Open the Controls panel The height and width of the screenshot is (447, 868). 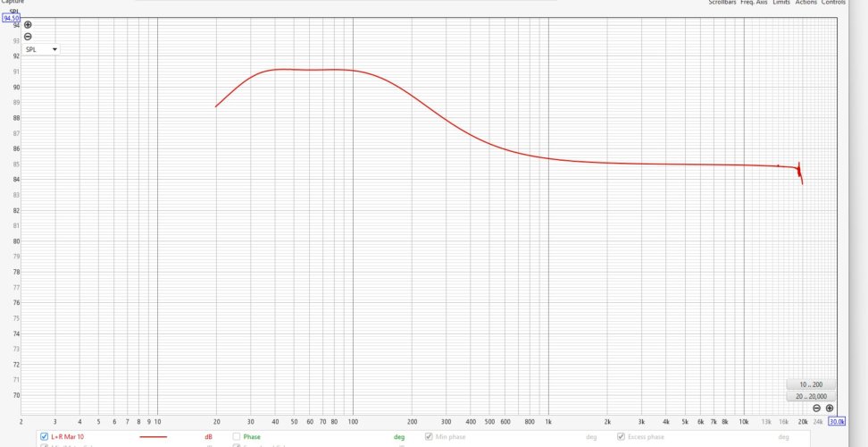(833, 2)
